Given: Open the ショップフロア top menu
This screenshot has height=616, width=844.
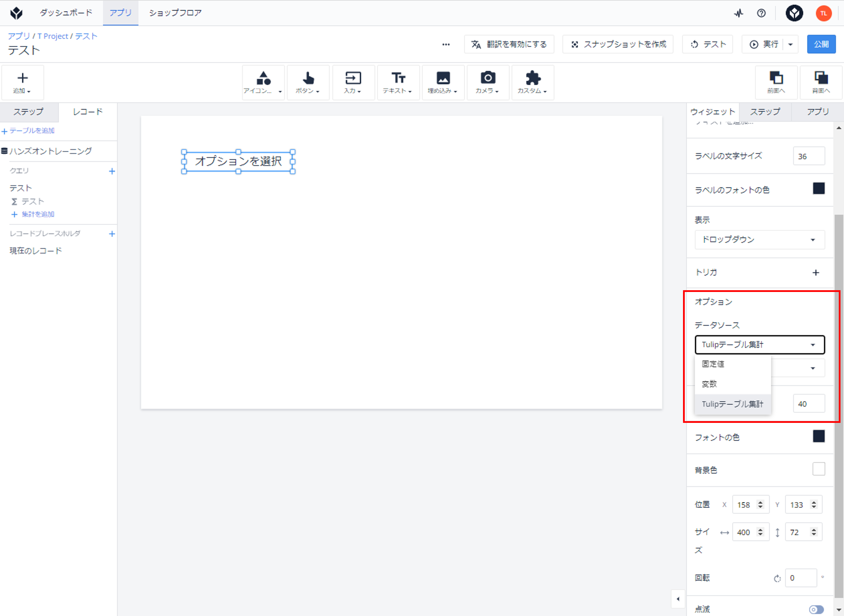Looking at the screenshot, I should click(x=175, y=13).
